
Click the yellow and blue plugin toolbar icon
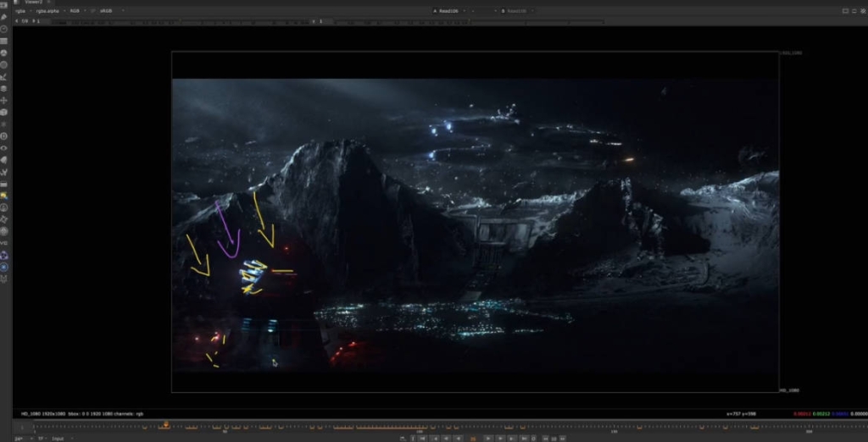click(x=4, y=196)
